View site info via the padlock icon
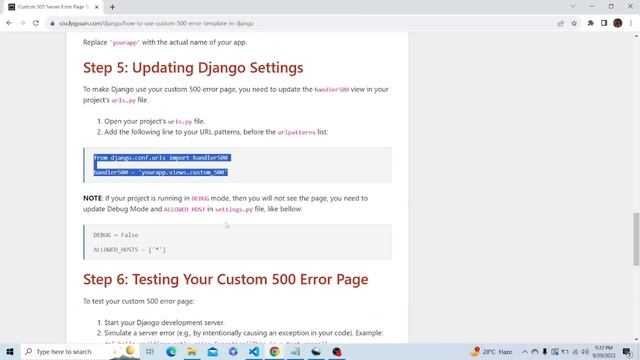640x360 pixels. (52, 23)
